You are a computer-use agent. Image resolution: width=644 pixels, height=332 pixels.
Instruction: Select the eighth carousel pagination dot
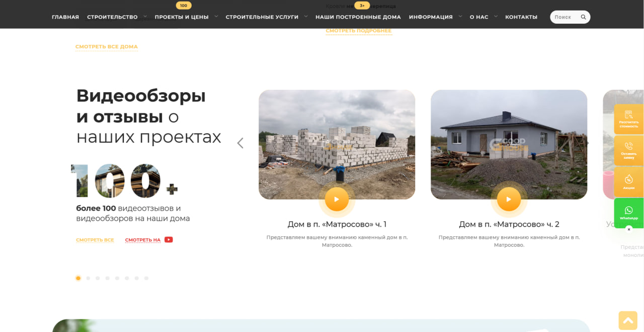(146, 278)
